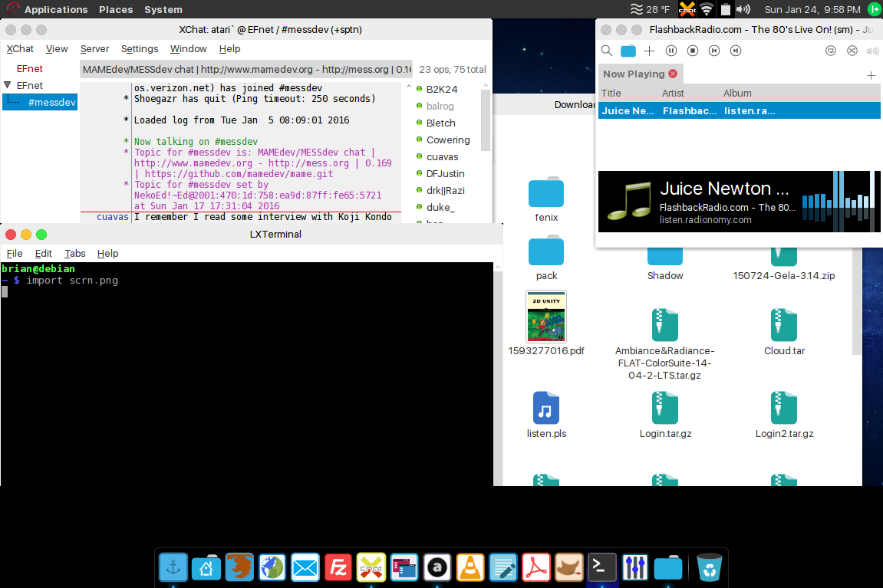Open the Edit menu in LXTerminal
Viewport: 883px width, 588px height.
(44, 253)
